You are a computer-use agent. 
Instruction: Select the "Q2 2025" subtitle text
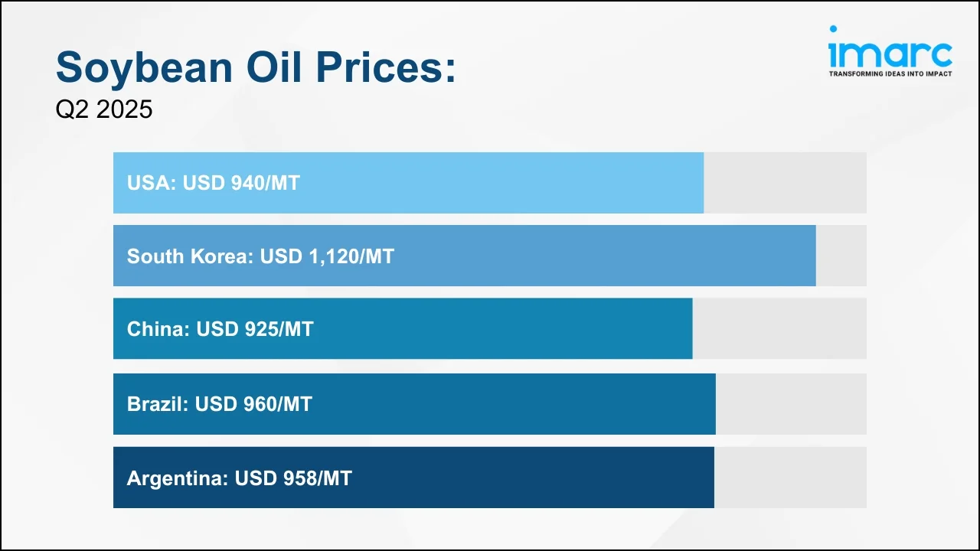(104, 109)
